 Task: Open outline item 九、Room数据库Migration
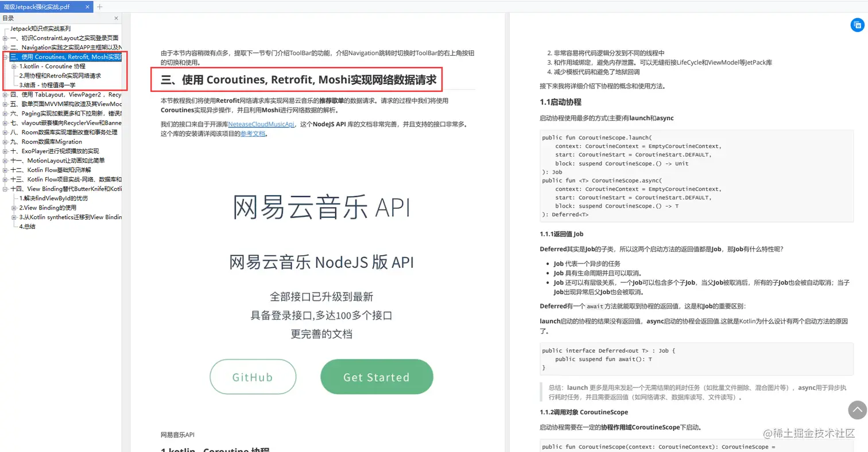coord(46,142)
